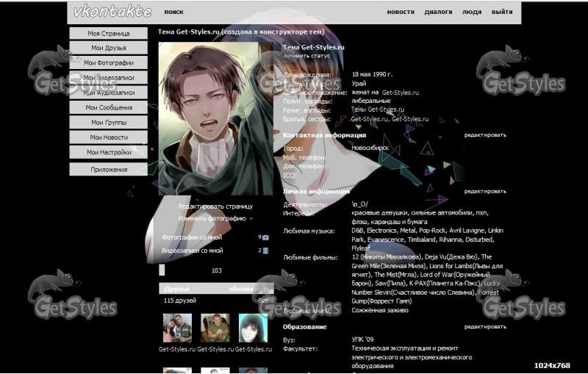This screenshot has height=374, width=588.
Task: Click Сожжённая заживо favorite book
Action: click(x=380, y=310)
